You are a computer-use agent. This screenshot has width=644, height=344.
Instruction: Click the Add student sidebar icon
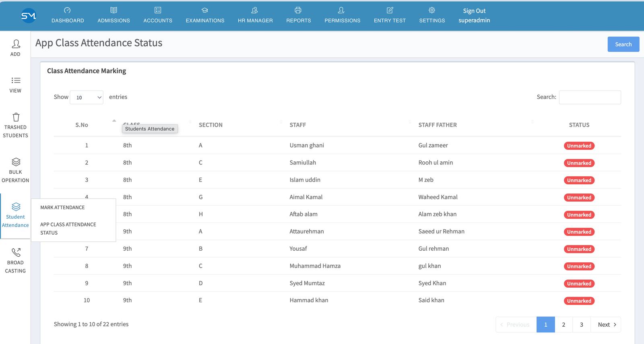pos(16,43)
